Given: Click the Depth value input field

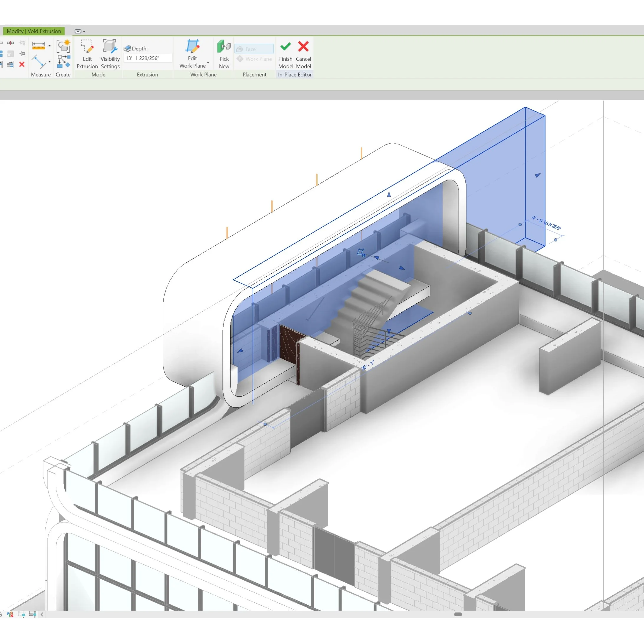Looking at the screenshot, I should tap(148, 58).
